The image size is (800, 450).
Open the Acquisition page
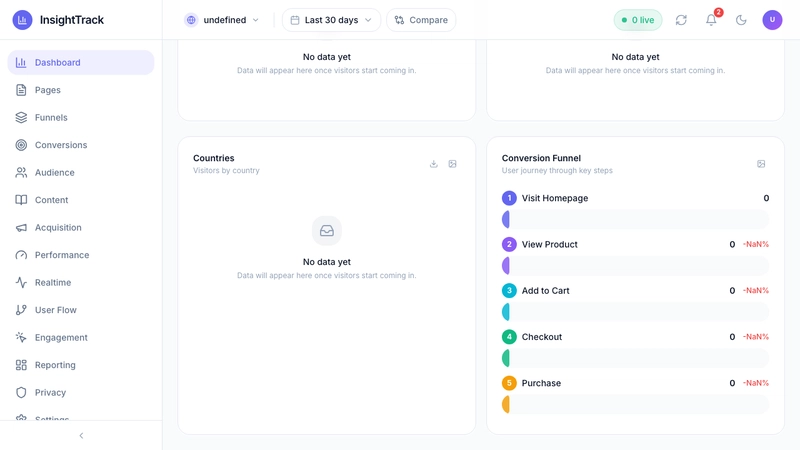81,228
